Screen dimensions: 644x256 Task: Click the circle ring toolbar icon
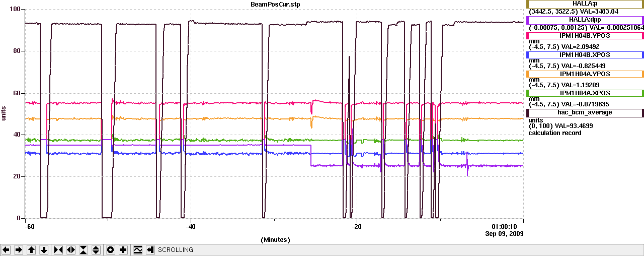(111, 250)
